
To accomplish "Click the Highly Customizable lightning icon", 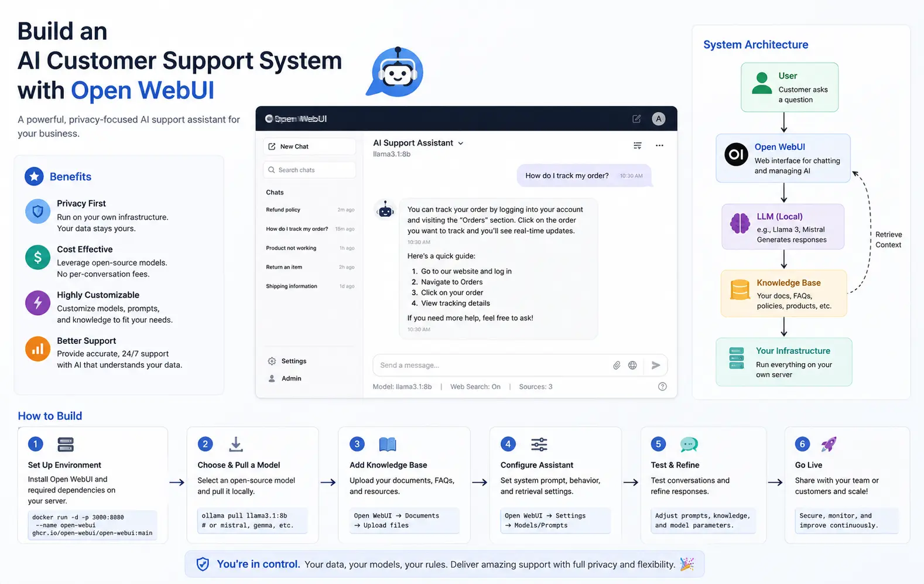I will point(37,303).
